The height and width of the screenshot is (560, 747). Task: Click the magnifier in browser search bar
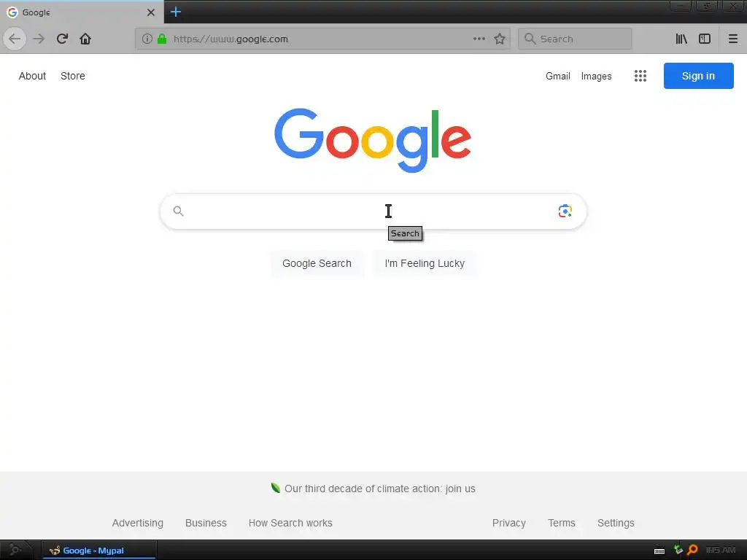530,39
